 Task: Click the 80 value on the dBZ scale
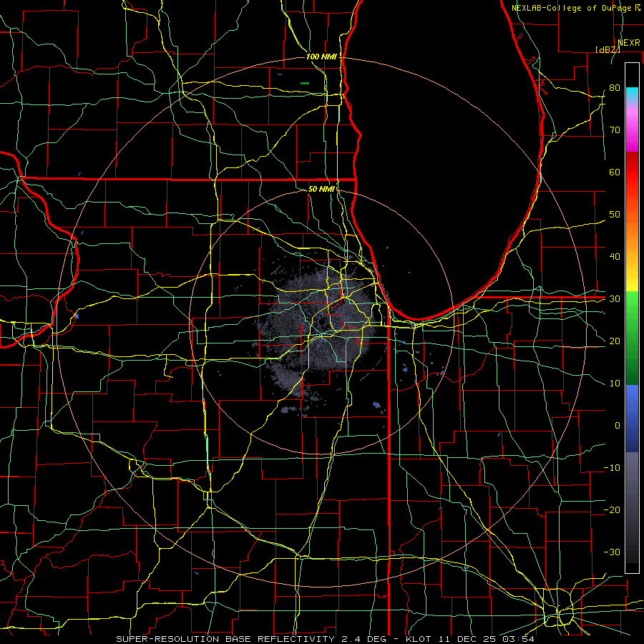click(615, 87)
